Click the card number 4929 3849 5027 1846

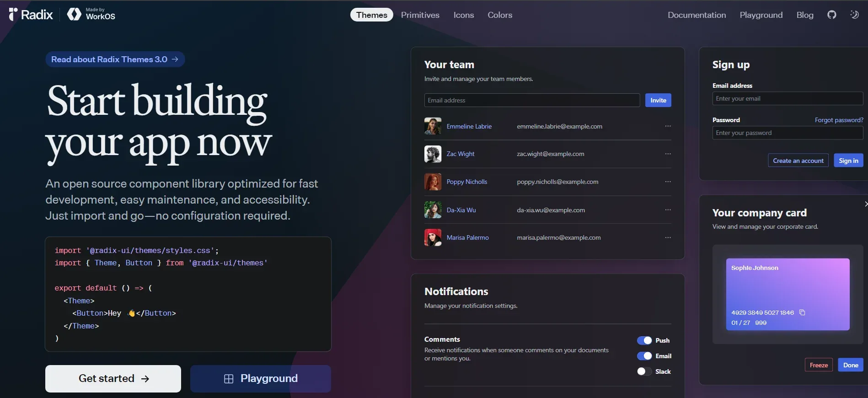click(762, 312)
